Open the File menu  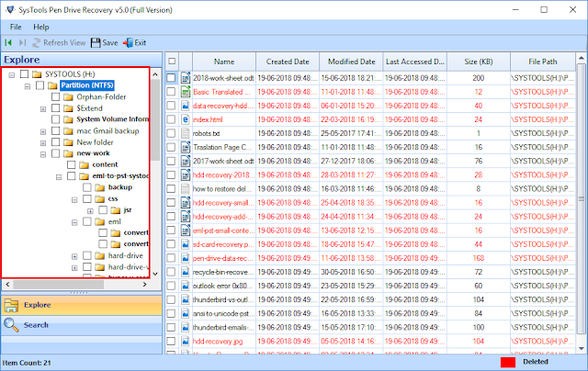16,27
